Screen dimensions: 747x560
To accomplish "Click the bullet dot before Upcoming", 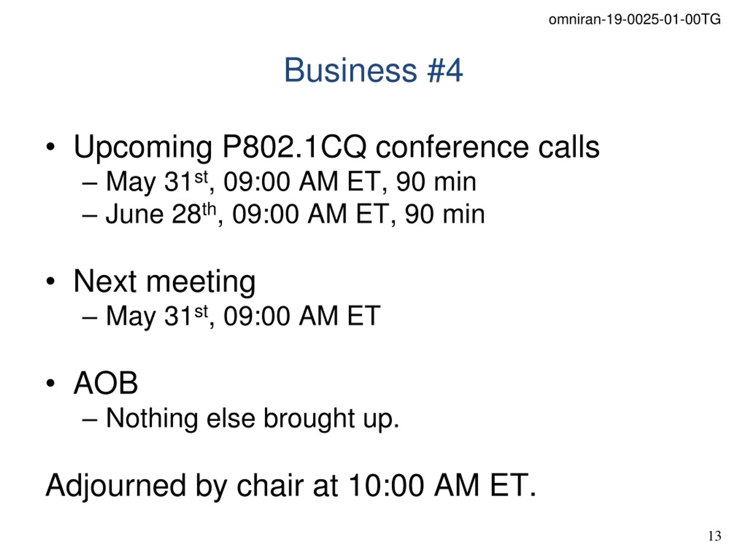I will coord(50,147).
